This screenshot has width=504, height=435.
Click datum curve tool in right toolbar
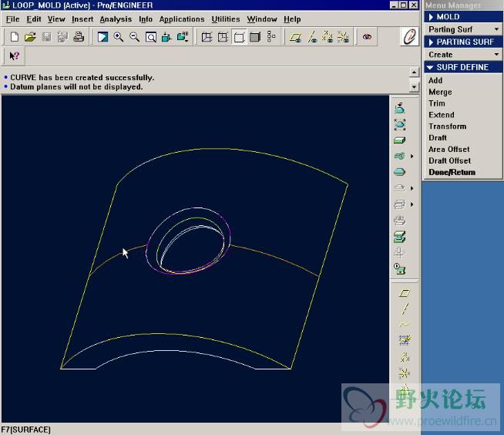[405, 324]
